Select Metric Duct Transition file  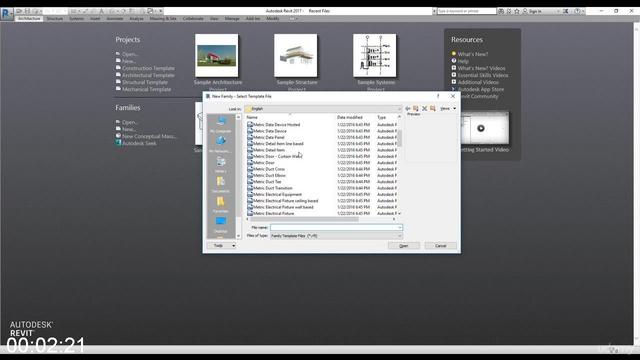pyautogui.click(x=273, y=188)
